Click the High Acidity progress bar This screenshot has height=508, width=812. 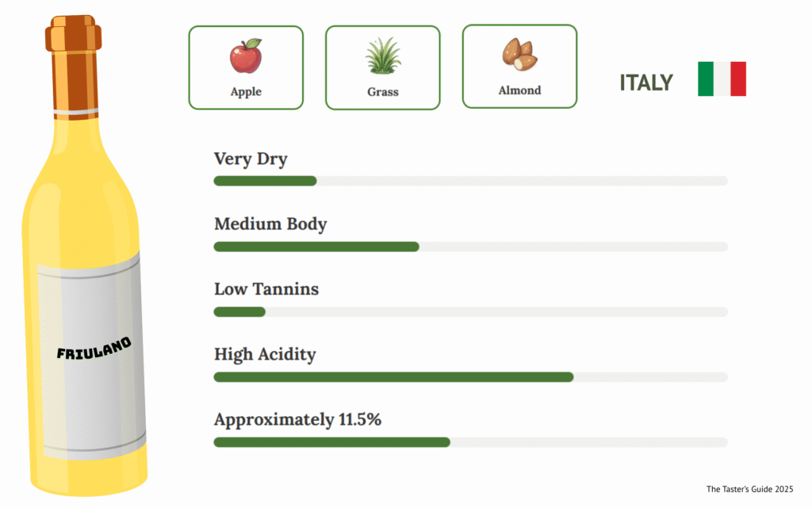pos(470,377)
